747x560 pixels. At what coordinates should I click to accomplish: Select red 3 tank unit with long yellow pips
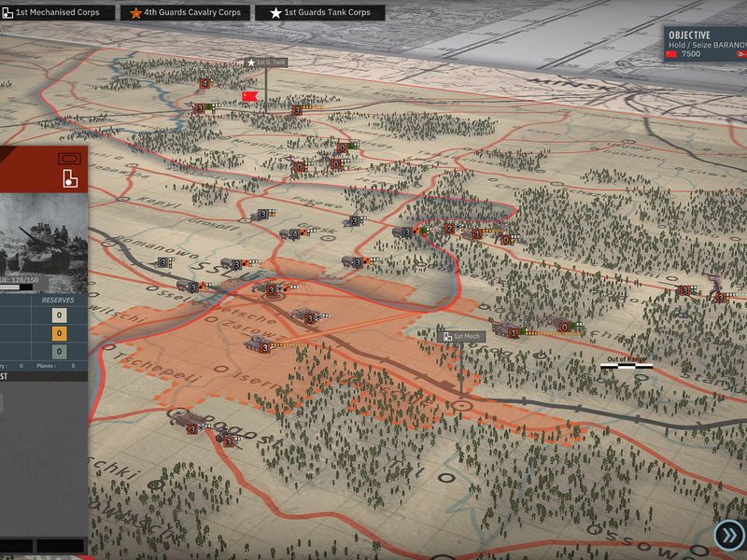pos(265,347)
